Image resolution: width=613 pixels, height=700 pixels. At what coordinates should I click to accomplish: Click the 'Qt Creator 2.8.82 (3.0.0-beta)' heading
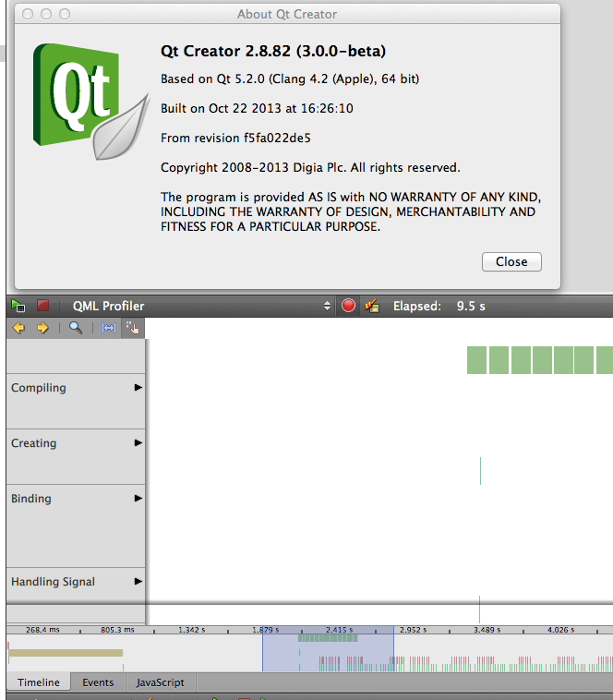(273, 51)
